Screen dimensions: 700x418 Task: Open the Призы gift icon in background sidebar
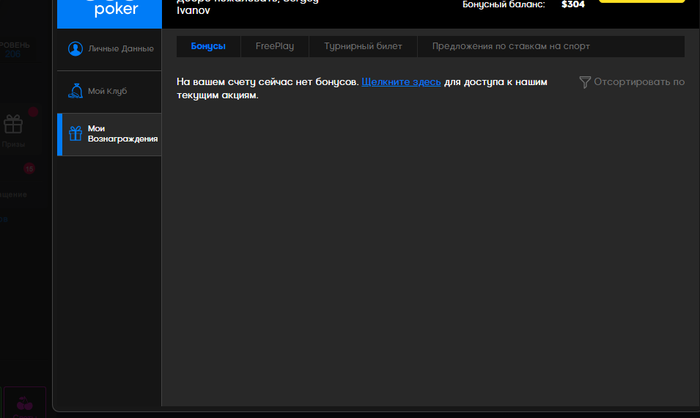[13, 124]
